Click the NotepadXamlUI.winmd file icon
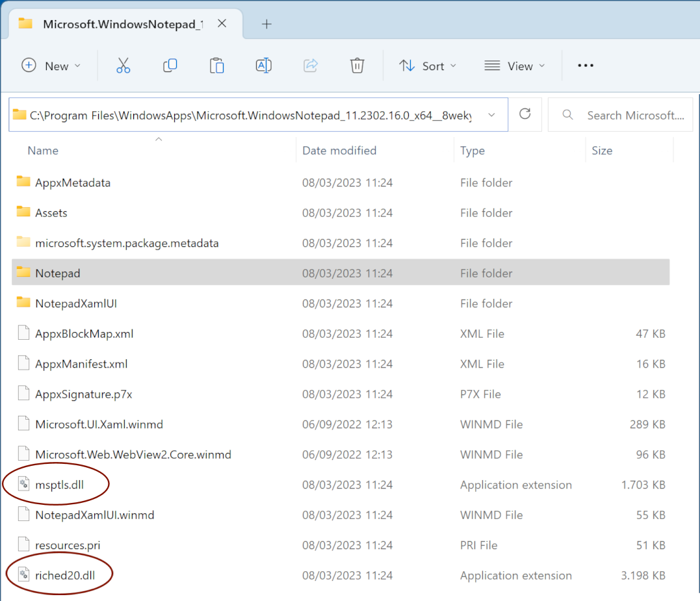700x601 pixels. pyautogui.click(x=23, y=515)
